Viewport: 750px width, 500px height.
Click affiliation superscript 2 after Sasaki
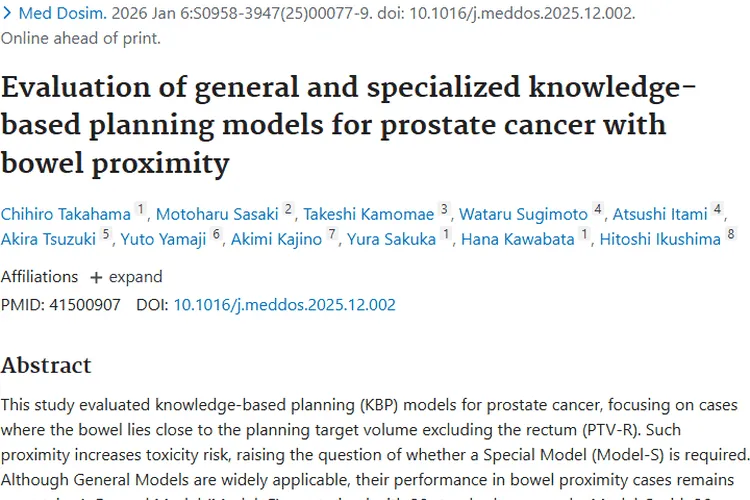tap(288, 209)
